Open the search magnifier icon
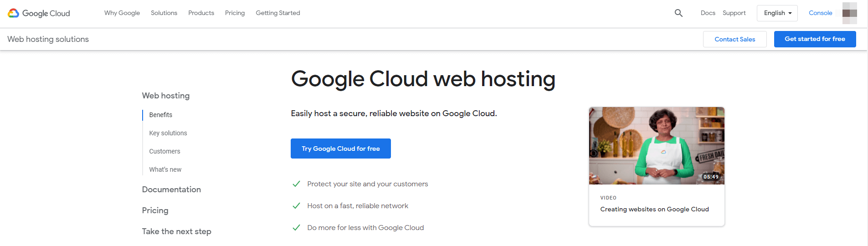The image size is (868, 246). point(678,13)
